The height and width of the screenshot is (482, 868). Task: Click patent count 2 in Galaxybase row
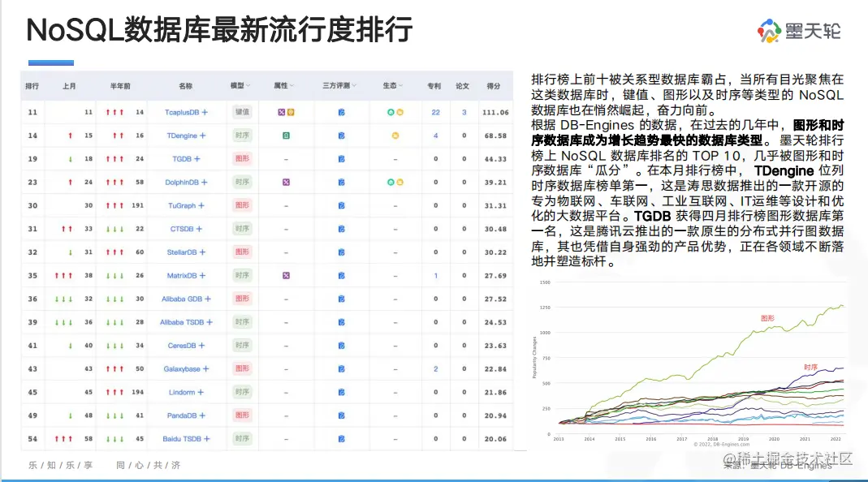pos(436,368)
